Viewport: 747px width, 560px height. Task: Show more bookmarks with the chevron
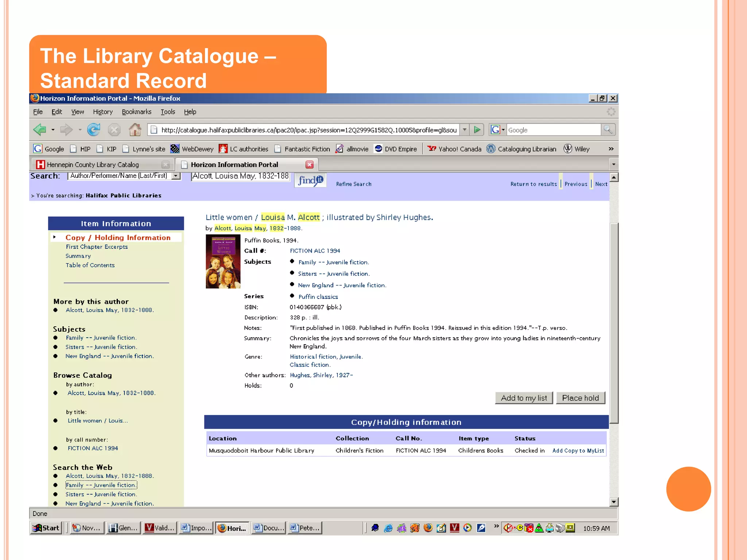[611, 149]
